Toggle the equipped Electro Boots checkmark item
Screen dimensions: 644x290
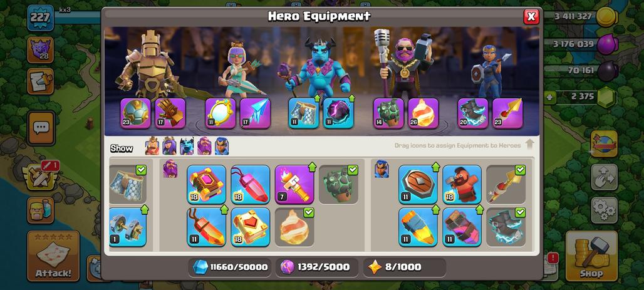(506, 227)
